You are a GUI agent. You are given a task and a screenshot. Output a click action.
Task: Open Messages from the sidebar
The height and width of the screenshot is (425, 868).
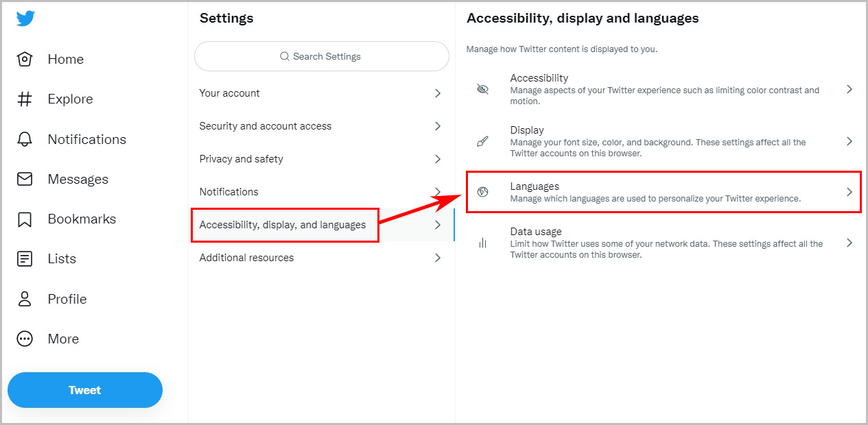tap(78, 179)
